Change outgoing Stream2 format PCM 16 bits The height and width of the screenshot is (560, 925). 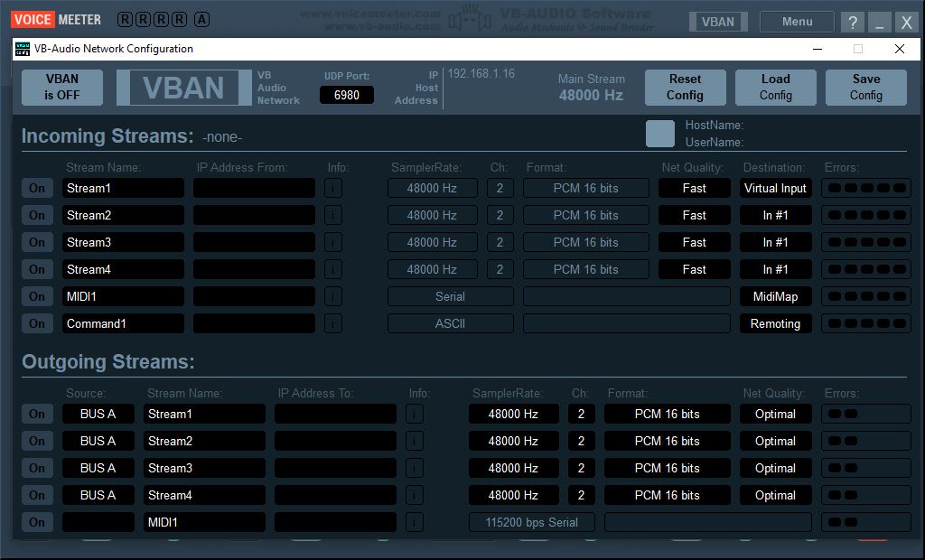pyautogui.click(x=668, y=442)
